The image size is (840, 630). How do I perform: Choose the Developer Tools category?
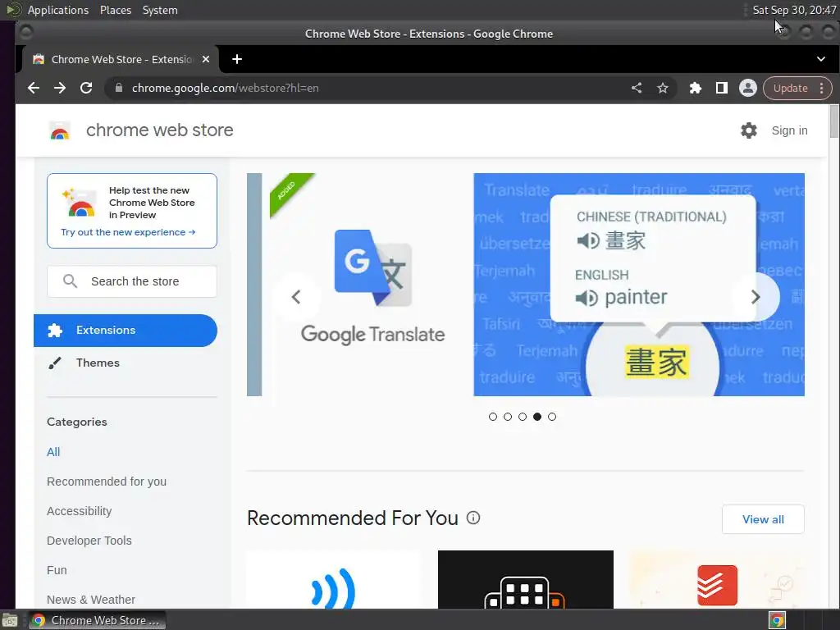(89, 540)
